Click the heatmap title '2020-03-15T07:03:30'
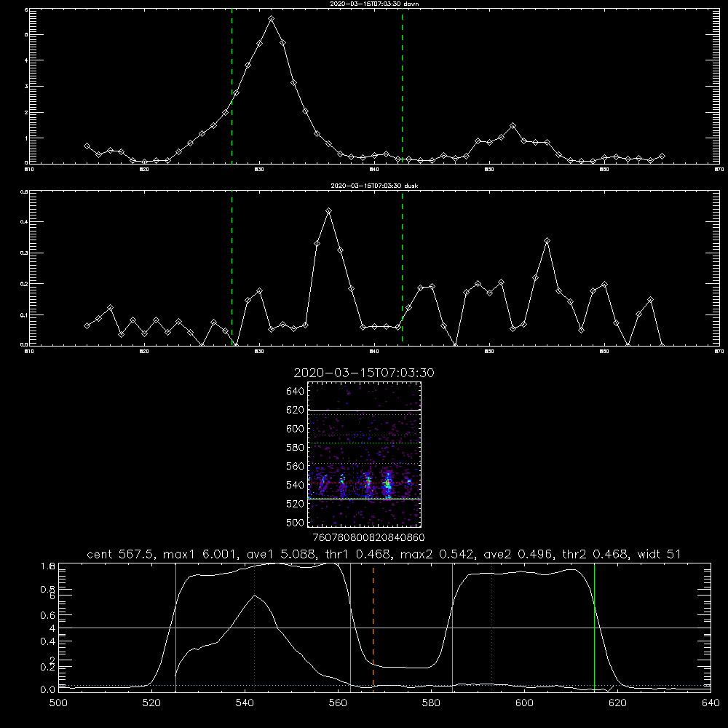 click(x=364, y=373)
